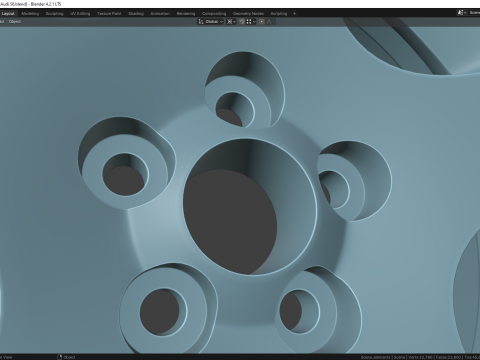The width and height of the screenshot is (480, 360).
Task: Open the Scripting workspace tab
Action: tap(279, 14)
